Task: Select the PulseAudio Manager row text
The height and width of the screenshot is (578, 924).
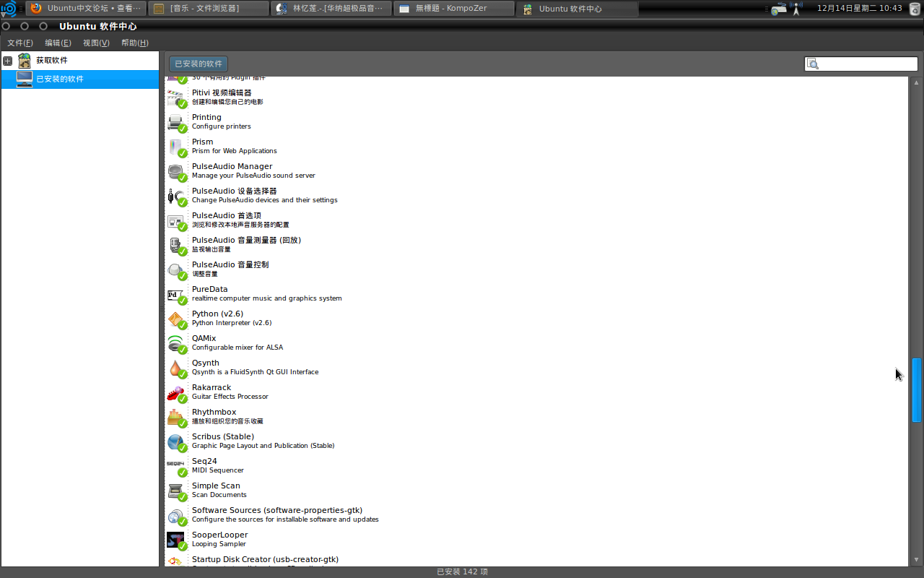Action: click(253, 171)
